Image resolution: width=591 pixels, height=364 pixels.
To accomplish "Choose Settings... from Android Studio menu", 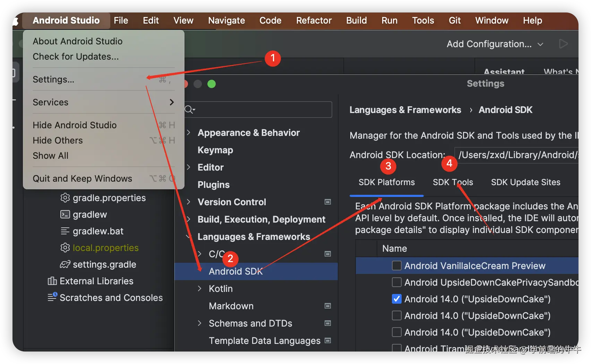I will pos(54,79).
